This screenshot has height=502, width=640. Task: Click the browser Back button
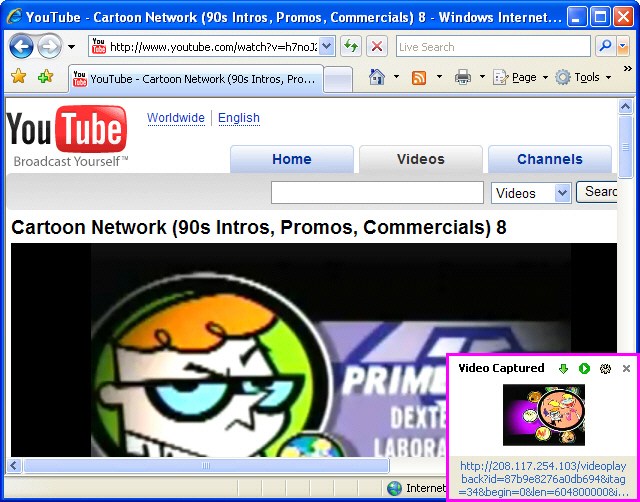[x=22, y=46]
